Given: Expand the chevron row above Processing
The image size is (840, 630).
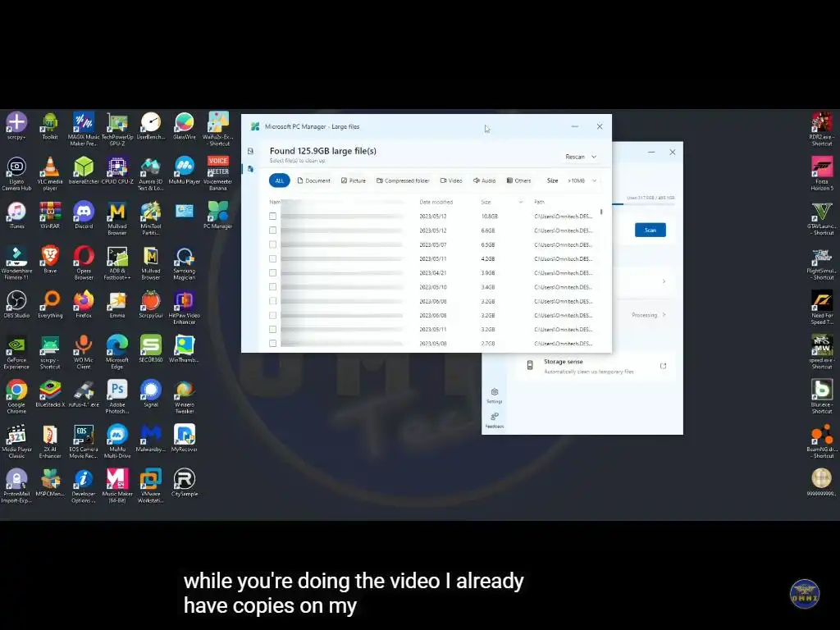Looking at the screenshot, I should point(664,281).
